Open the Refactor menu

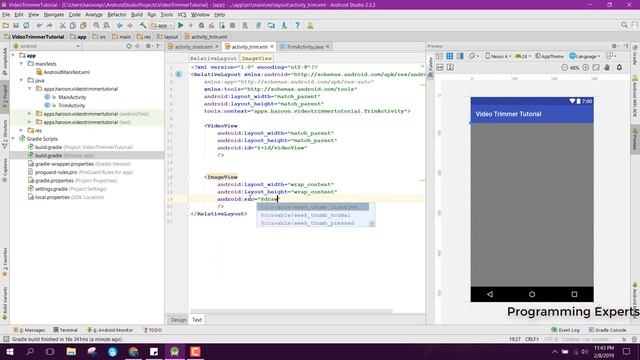click(x=117, y=15)
